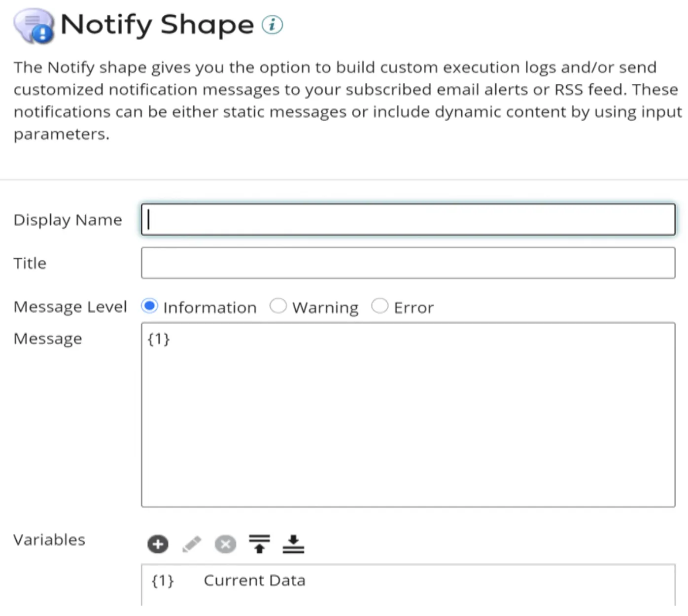Screen dimensions: 688x616
Task: Select the {1} Current Data variable row
Action: coord(408,581)
